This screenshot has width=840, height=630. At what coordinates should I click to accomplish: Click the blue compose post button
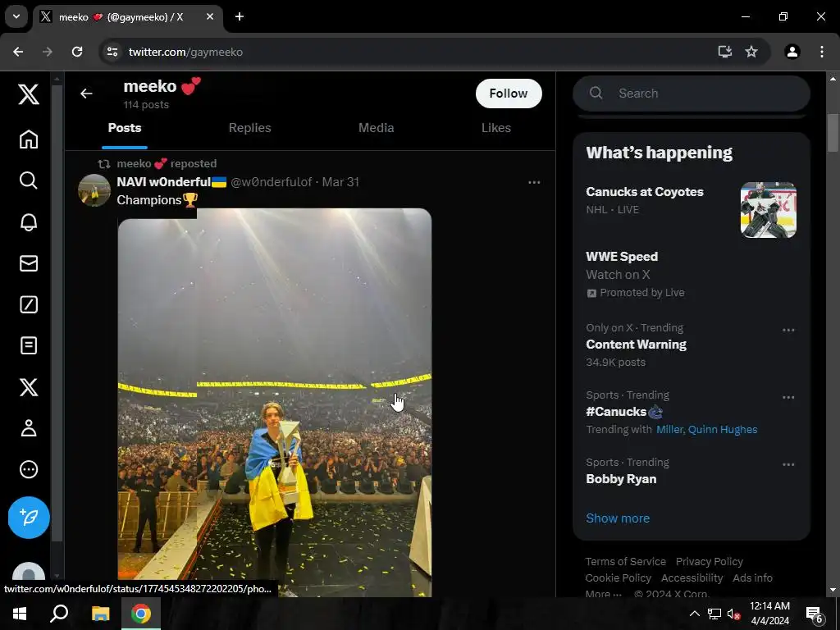point(29,518)
